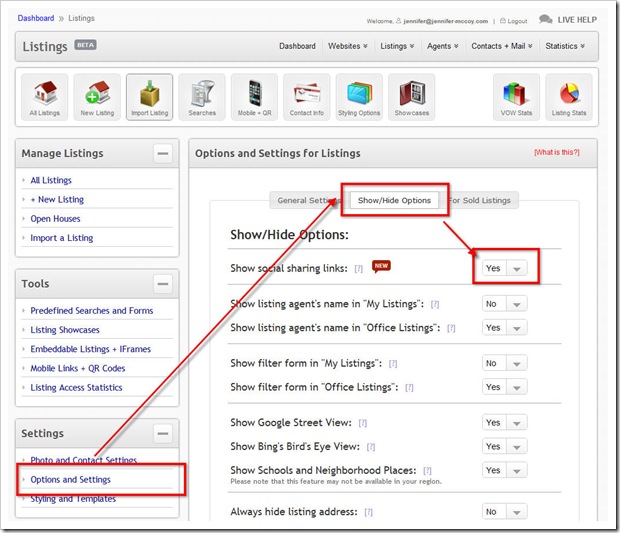The width and height of the screenshot is (620, 533).
Task: Click the jennifer@jennifer-mccoy.com account text
Action: point(446,21)
